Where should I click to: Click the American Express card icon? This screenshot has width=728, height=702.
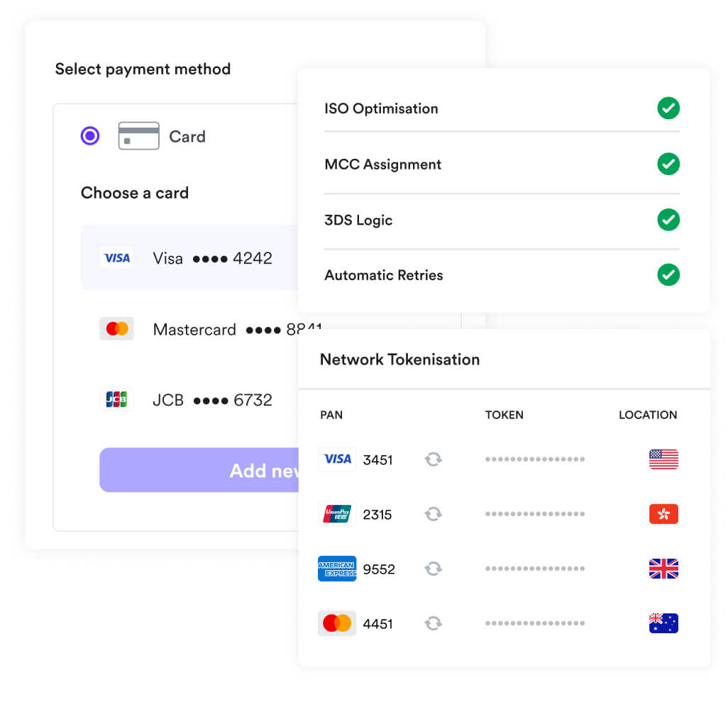tap(337, 569)
